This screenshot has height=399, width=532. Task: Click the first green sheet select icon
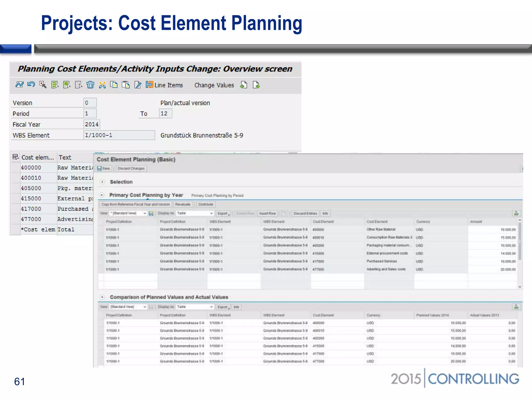[55, 85]
